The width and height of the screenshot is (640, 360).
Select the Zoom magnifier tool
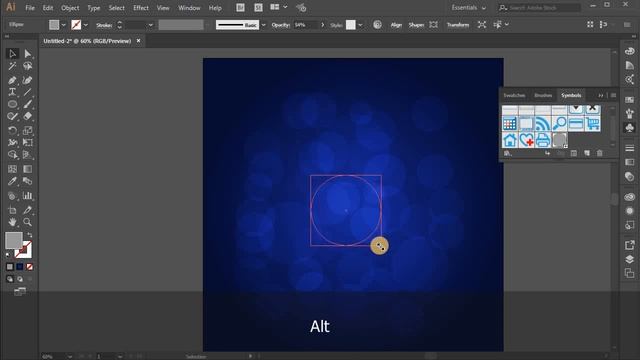coord(27,222)
